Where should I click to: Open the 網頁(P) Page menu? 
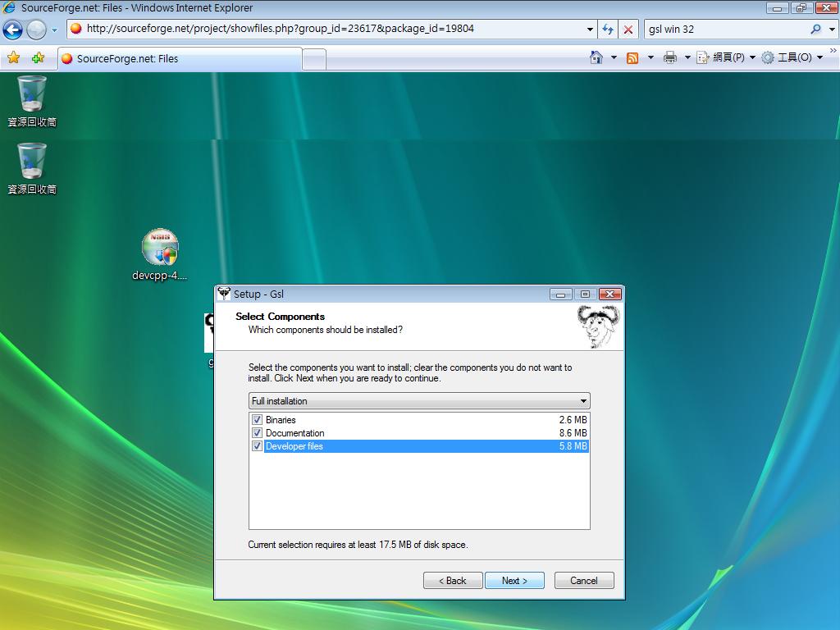727,57
